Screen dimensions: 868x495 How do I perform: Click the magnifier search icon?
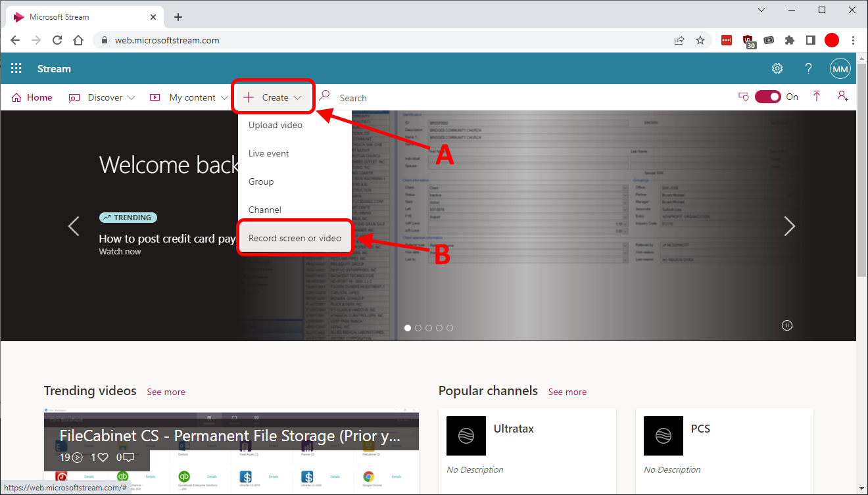324,96
